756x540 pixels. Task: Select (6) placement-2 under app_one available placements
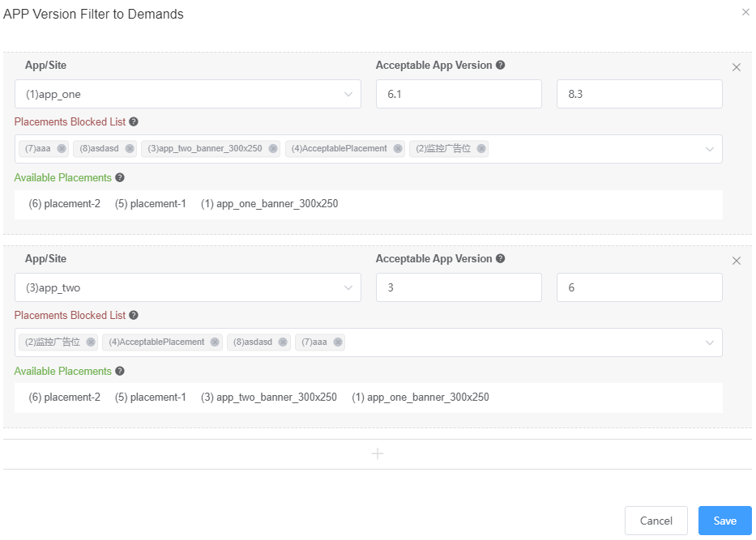coord(65,204)
